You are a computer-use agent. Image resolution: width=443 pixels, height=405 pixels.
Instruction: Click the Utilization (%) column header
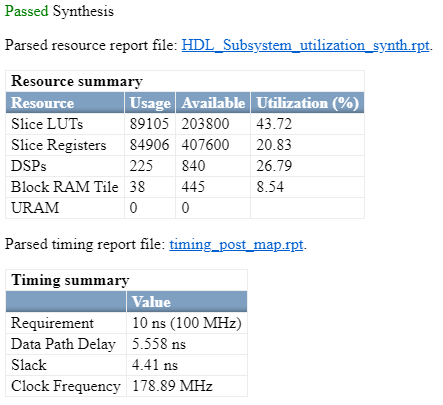click(307, 103)
